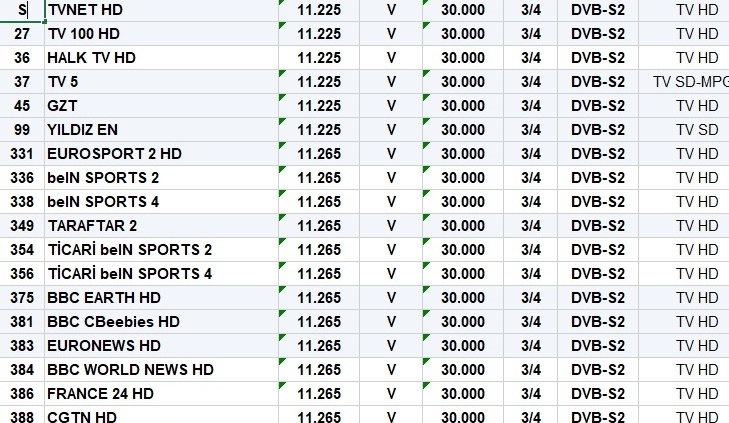This screenshot has width=729, height=423.
Task: Select the TV 100 HD cell
Action: click(x=162, y=33)
